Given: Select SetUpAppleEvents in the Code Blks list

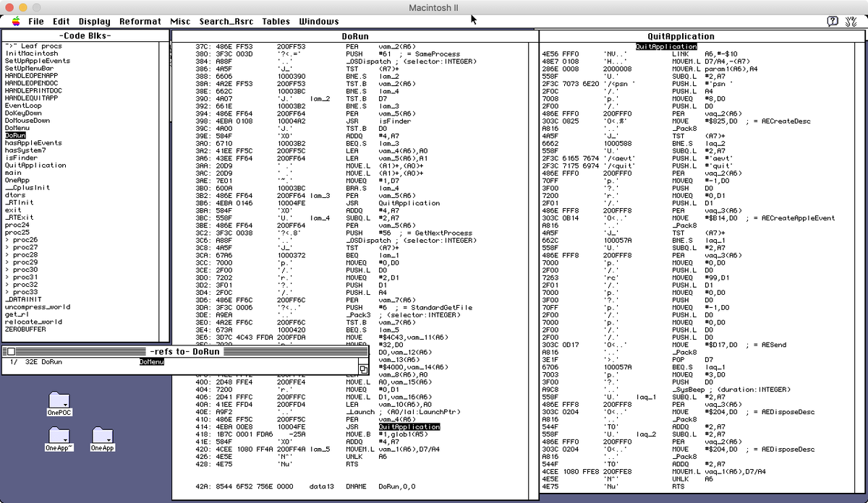Looking at the screenshot, I should click(38, 61).
